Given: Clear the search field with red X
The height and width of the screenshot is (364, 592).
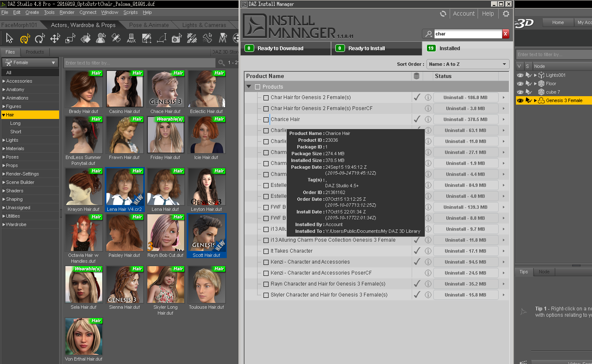Looking at the screenshot, I should point(505,34).
